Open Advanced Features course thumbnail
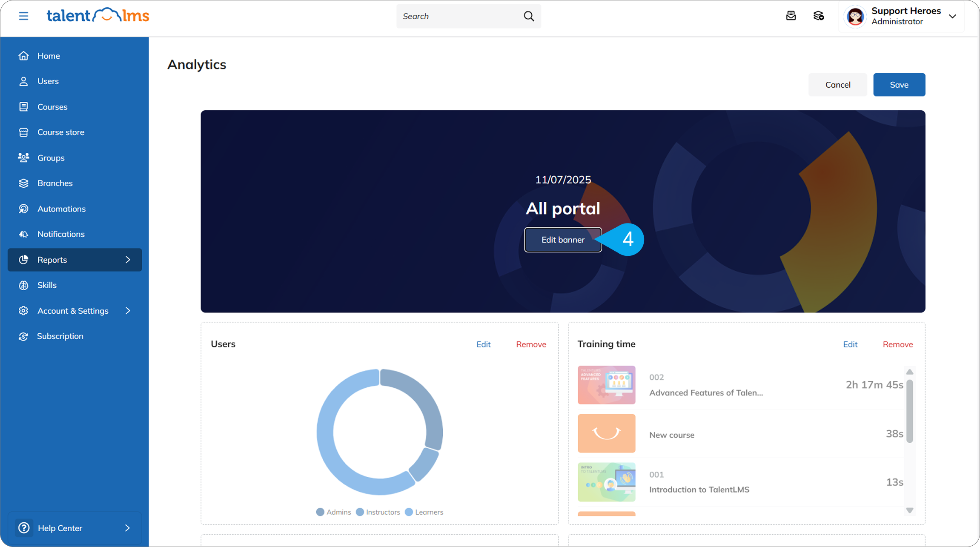This screenshot has width=980, height=547. pyautogui.click(x=606, y=385)
